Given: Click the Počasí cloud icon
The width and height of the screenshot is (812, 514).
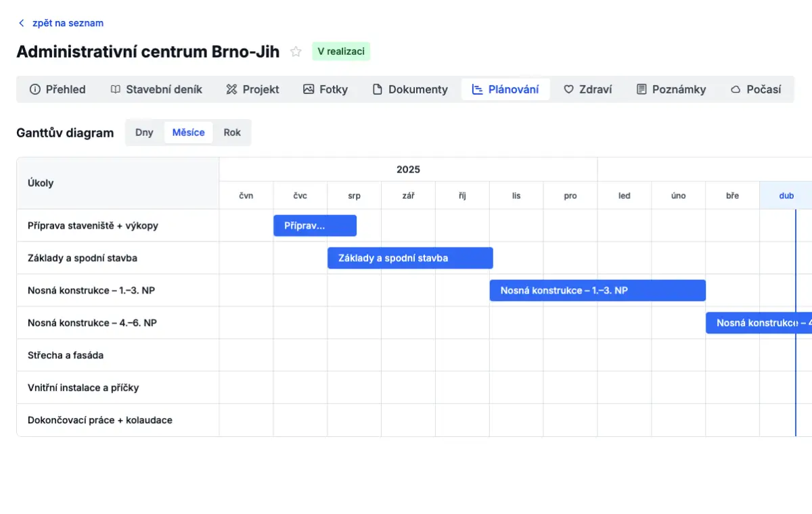Looking at the screenshot, I should (x=736, y=89).
